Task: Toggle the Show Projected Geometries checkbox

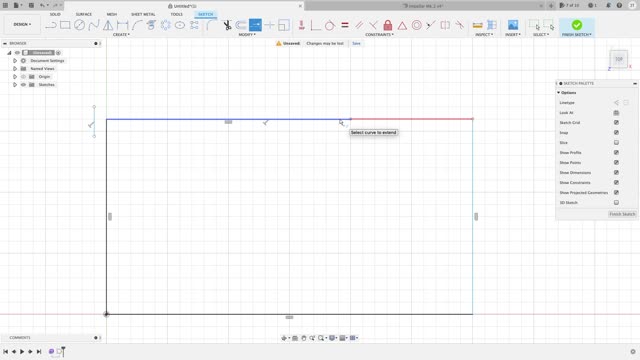Action: coord(616,193)
